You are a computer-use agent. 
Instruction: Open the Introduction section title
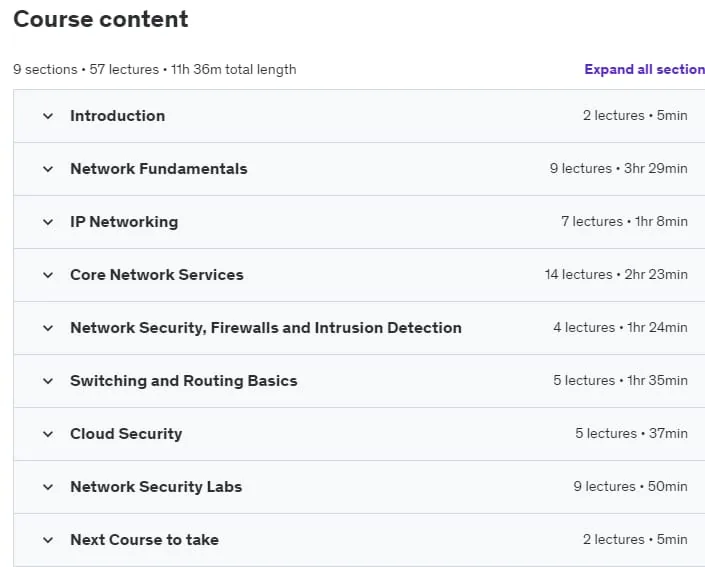tap(117, 116)
